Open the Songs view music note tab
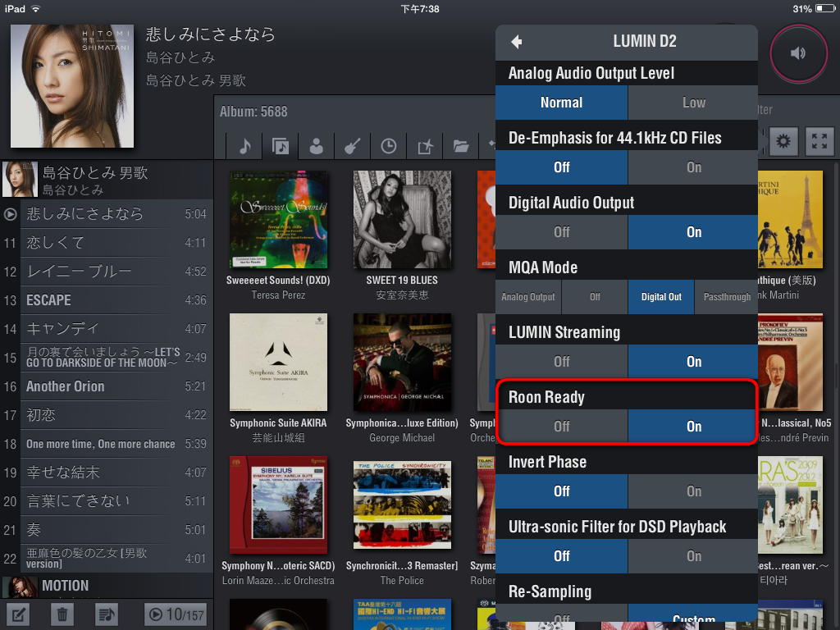 click(x=244, y=146)
